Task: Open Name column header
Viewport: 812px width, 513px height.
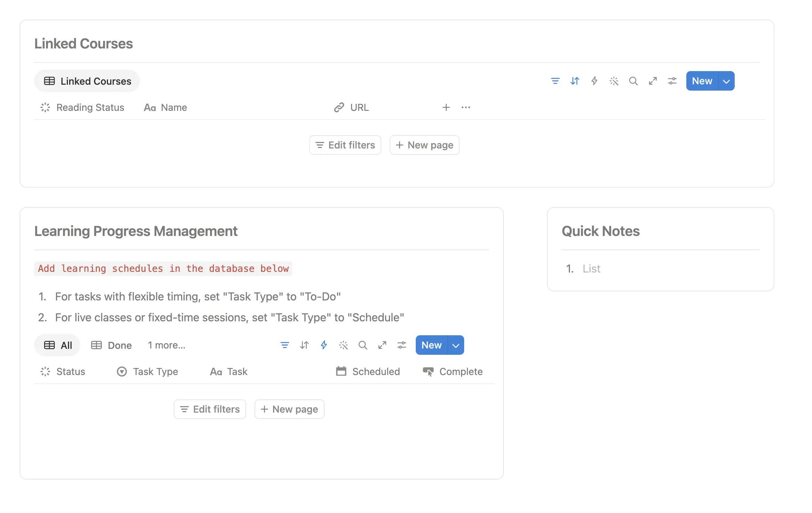Action: click(x=165, y=107)
